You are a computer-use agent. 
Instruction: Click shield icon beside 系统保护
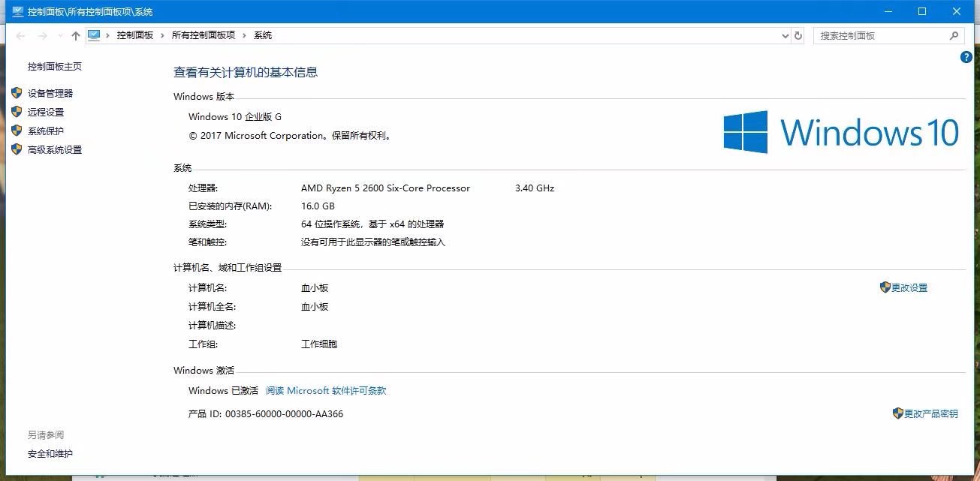point(17,131)
